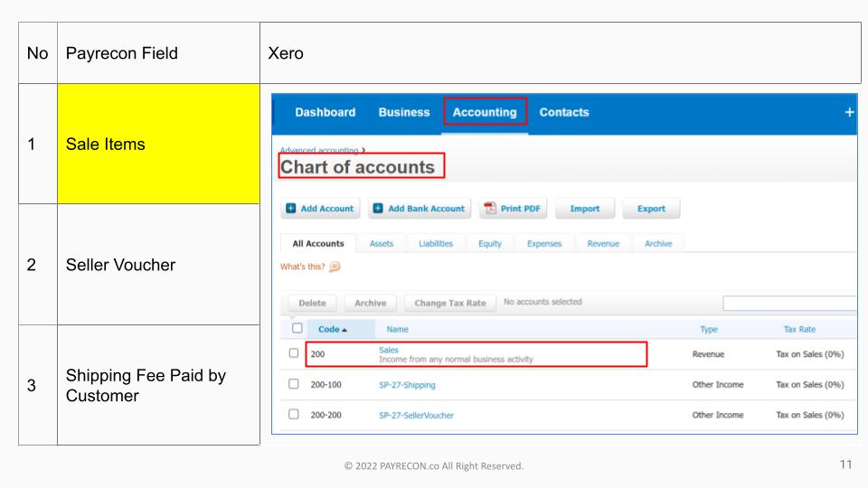Click 'Tax on Sales (0%)' in SP-27-SellerVoucher row
This screenshot has height=488, width=868.
810,415
